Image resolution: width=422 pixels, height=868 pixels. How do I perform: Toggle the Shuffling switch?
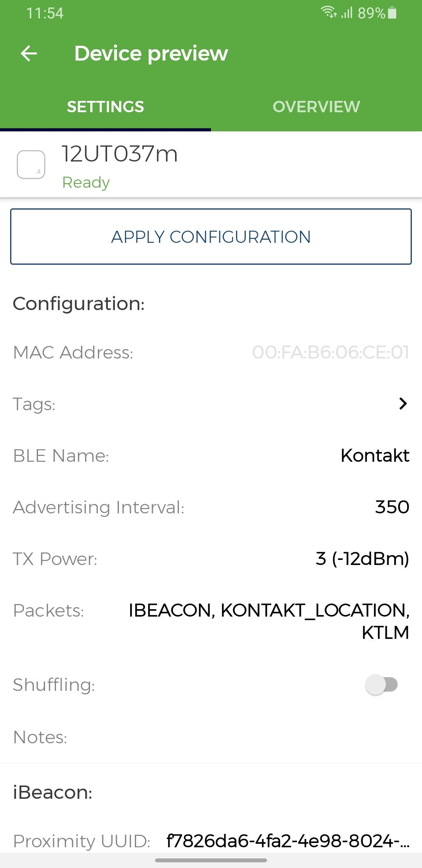click(x=381, y=685)
